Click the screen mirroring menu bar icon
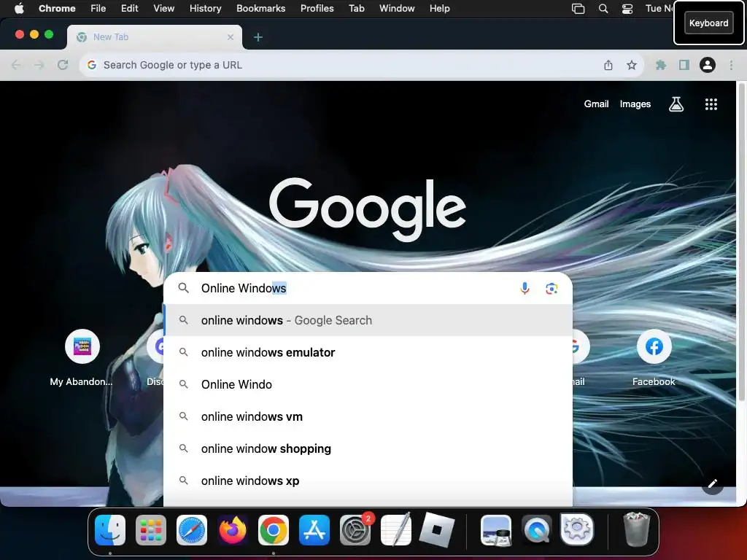Image resolution: width=747 pixels, height=560 pixels. click(x=578, y=9)
